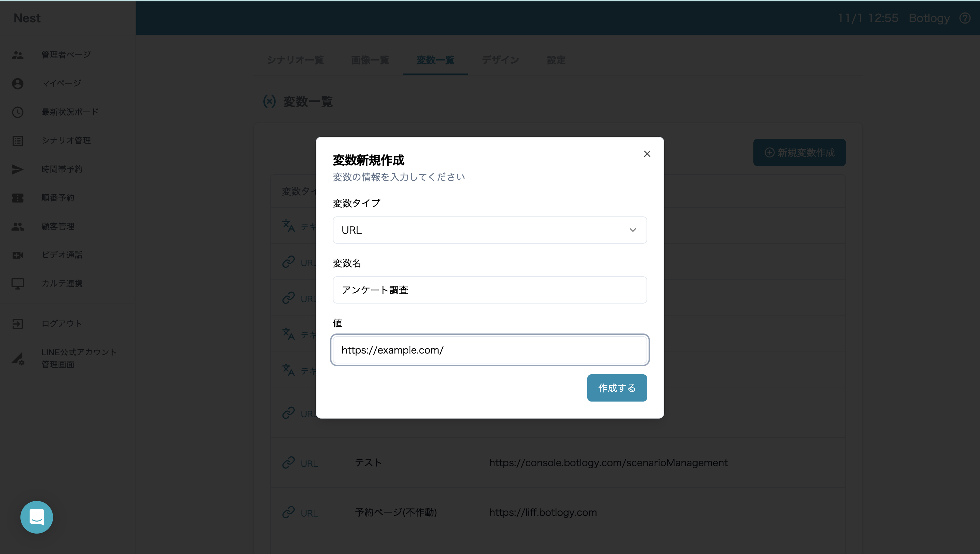This screenshot has height=554, width=980.
Task: Click the ticket icon for queue reservation
Action: pos(17,198)
